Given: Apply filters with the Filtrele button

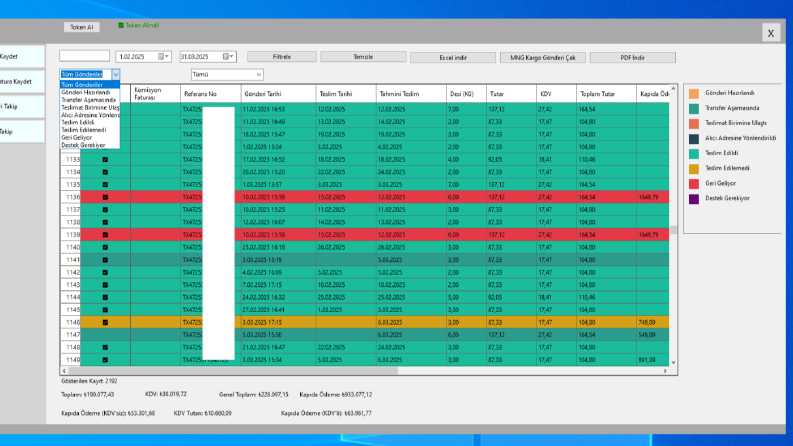Looking at the screenshot, I should (282, 57).
